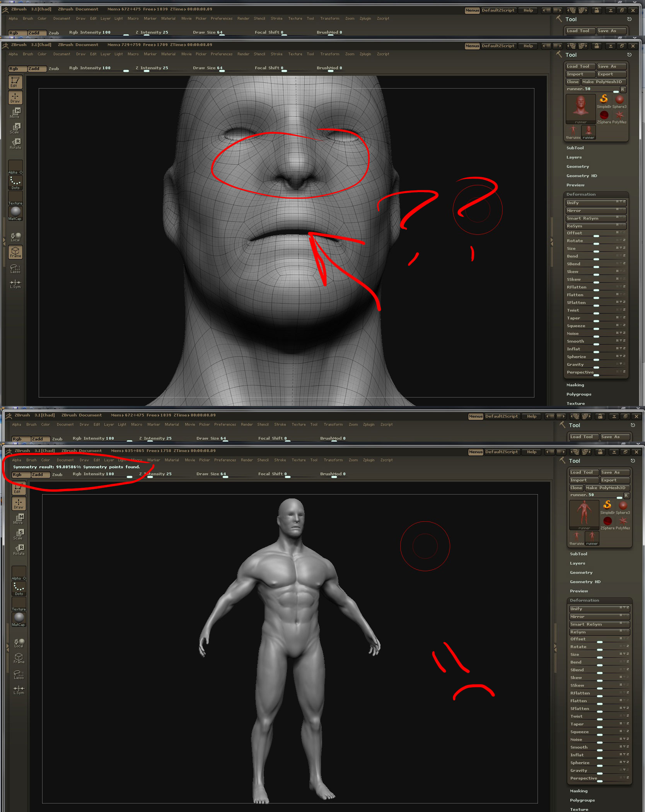Toggle L.Sym in wireframe head window
Screen dimensions: 645x812
coord(15,284)
